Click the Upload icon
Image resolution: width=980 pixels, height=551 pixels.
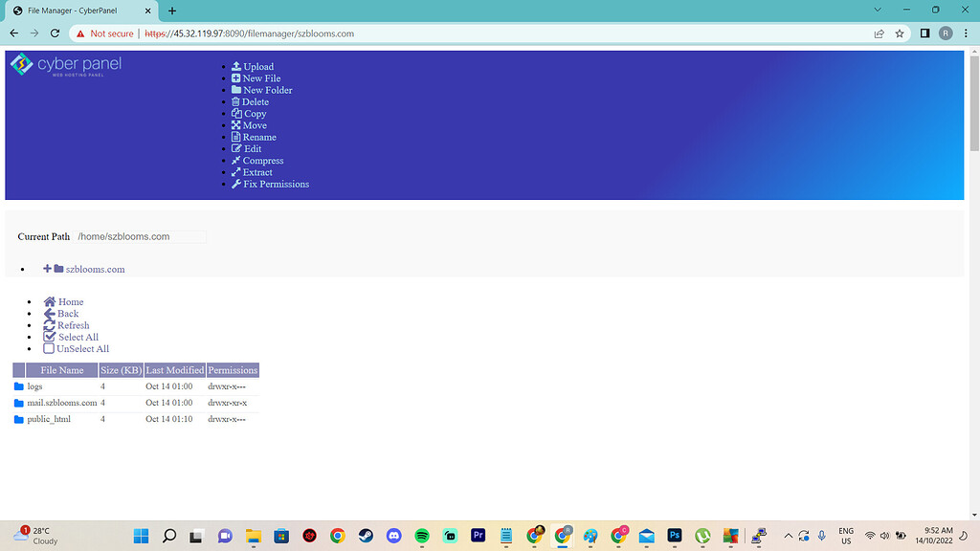236,66
